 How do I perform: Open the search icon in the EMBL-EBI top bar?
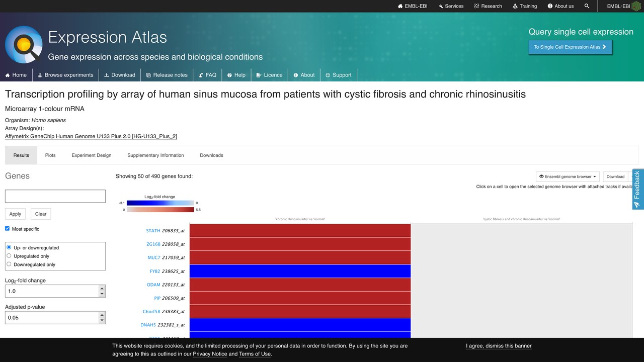point(587,6)
